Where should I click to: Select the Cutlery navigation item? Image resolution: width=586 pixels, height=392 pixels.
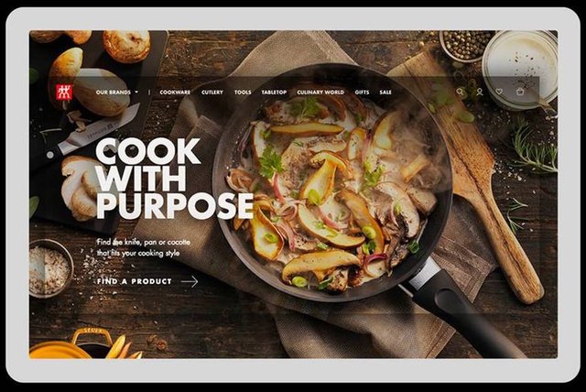212,92
